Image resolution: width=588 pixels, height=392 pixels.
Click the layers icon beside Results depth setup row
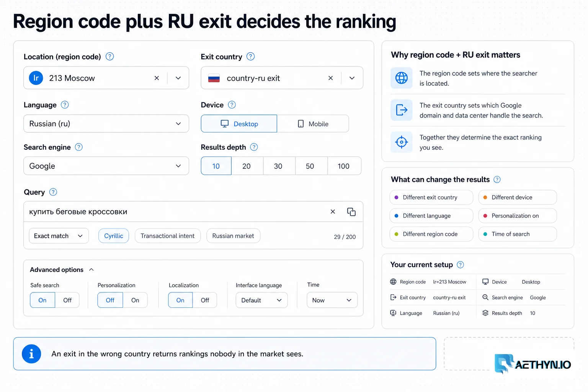[x=485, y=313]
